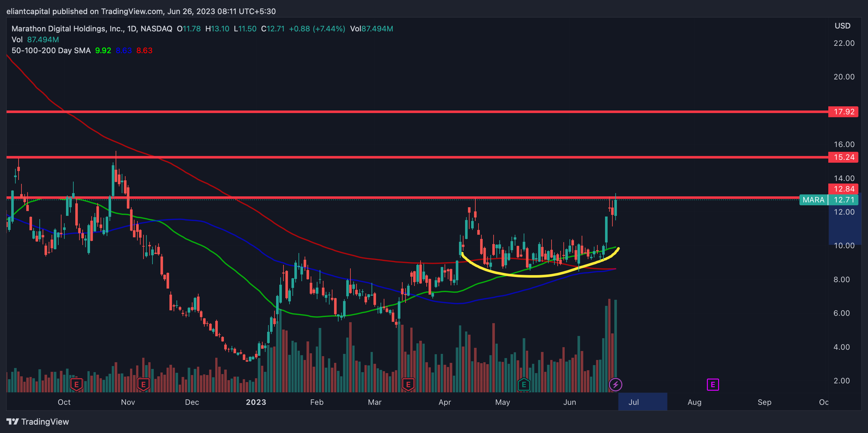
Task: Click the purple lightning event icon
Action: coord(615,384)
